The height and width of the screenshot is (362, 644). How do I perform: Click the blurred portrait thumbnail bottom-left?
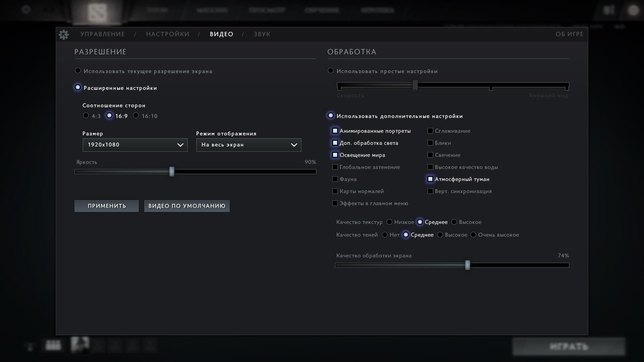point(80,345)
